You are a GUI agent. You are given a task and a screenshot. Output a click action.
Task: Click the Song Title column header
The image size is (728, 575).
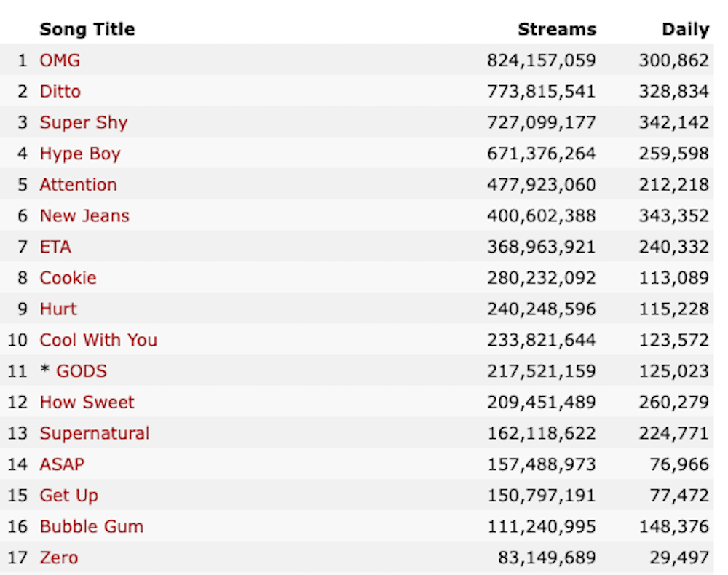pyautogui.click(x=87, y=29)
